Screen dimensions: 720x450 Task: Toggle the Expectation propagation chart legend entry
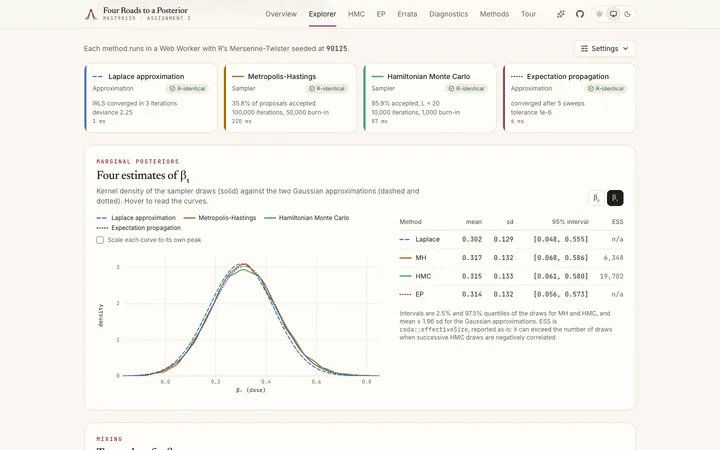click(138, 228)
